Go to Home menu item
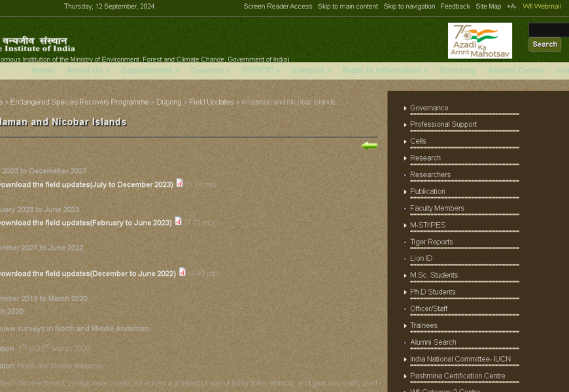 coord(43,71)
